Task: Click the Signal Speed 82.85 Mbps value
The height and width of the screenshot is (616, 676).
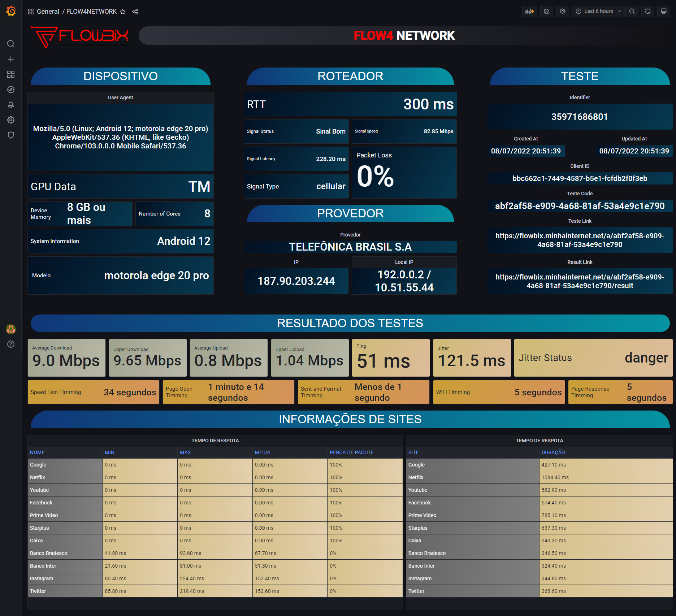Action: coord(438,131)
